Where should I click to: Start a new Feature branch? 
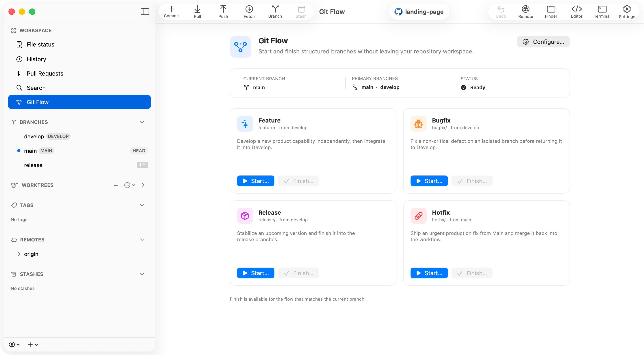pyautogui.click(x=256, y=181)
